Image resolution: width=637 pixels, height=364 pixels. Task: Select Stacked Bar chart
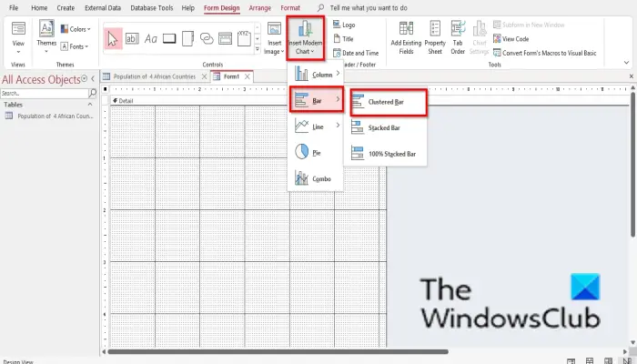[x=386, y=128]
